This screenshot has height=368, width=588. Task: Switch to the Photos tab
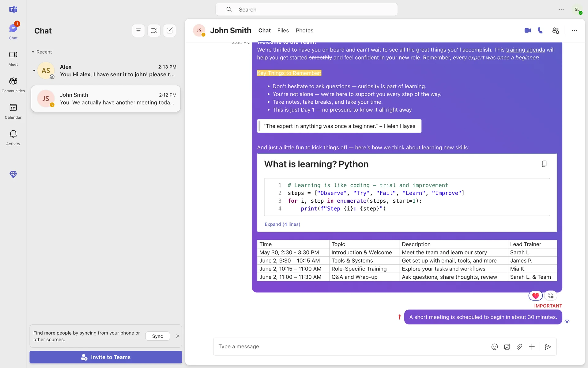tap(304, 30)
